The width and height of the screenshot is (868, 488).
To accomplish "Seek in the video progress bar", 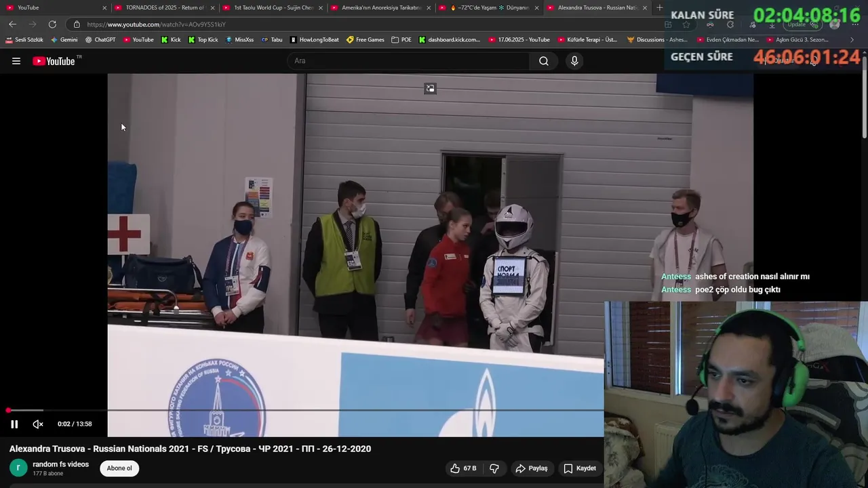I will [x=305, y=410].
